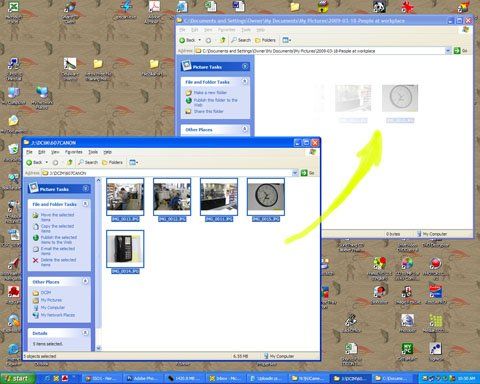This screenshot has height=384, width=480.
Task: Click Publish the selected items to the Web
Action: [x=59, y=240]
